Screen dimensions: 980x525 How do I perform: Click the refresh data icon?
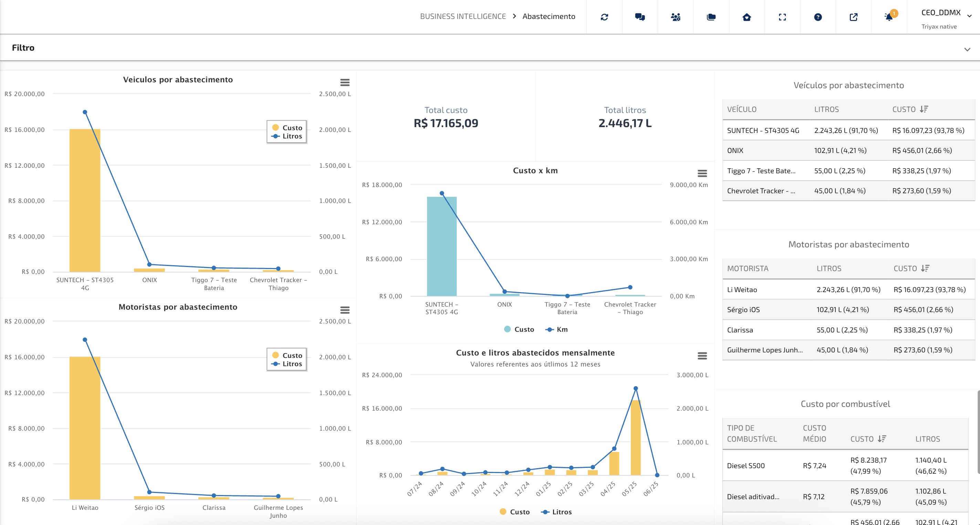pos(604,17)
